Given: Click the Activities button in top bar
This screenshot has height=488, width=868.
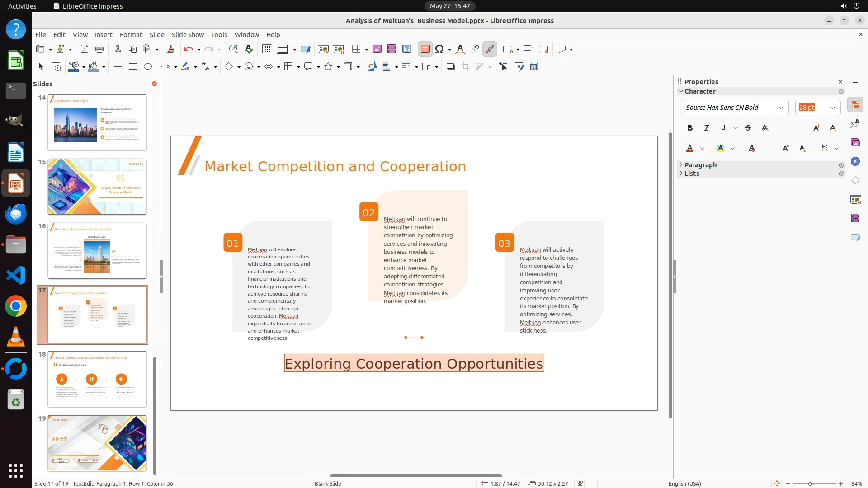Looking at the screenshot, I should (22, 6).
